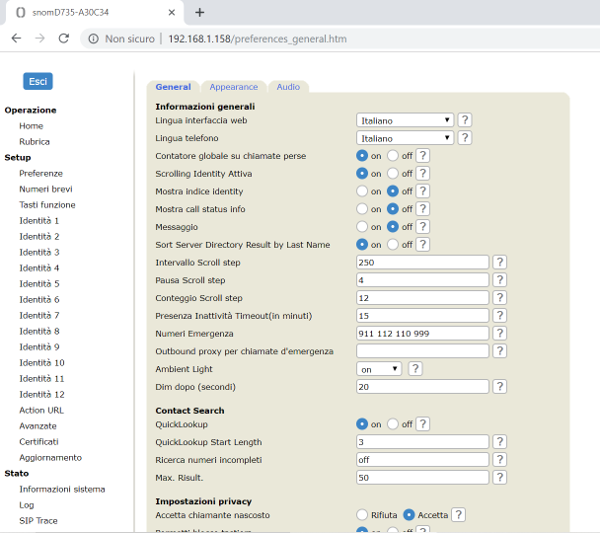Screen dimensions: 600x533
Task: Open help for Ambient Light
Action: (416, 369)
